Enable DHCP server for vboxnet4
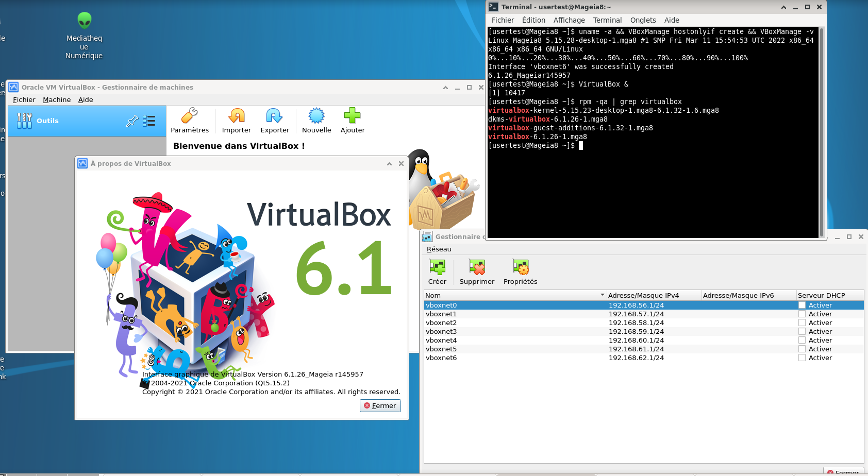 pyautogui.click(x=802, y=340)
